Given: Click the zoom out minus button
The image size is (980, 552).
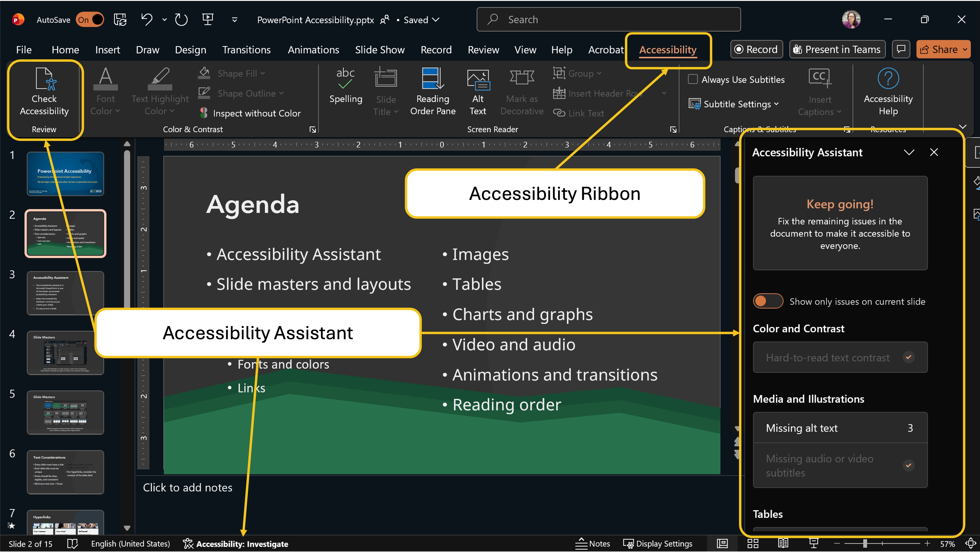Looking at the screenshot, I should pyautogui.click(x=837, y=544).
